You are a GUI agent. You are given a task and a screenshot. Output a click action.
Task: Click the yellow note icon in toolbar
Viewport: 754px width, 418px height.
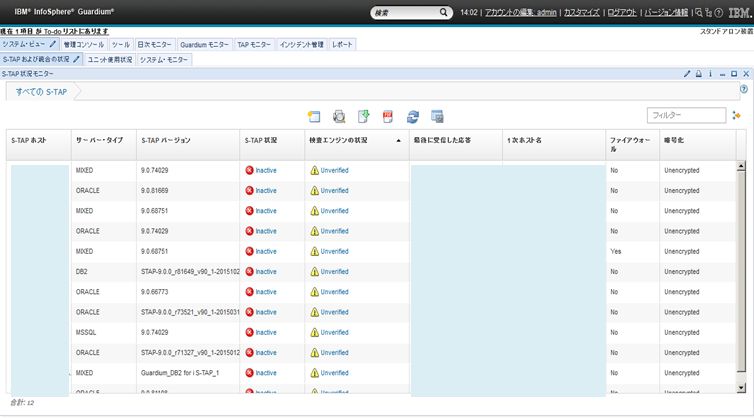tap(314, 116)
